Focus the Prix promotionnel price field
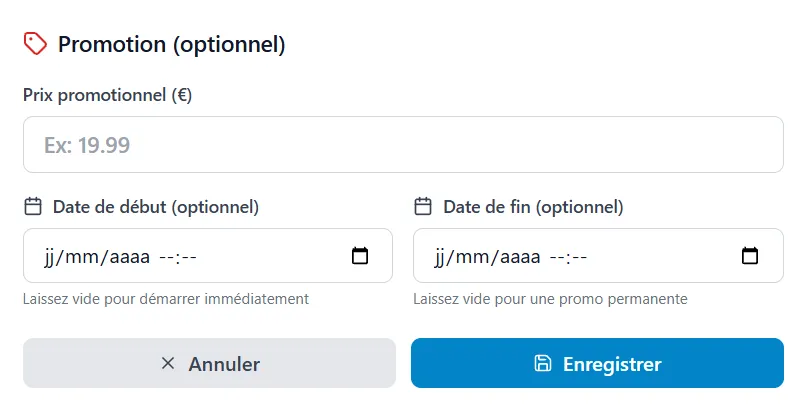 [402, 145]
